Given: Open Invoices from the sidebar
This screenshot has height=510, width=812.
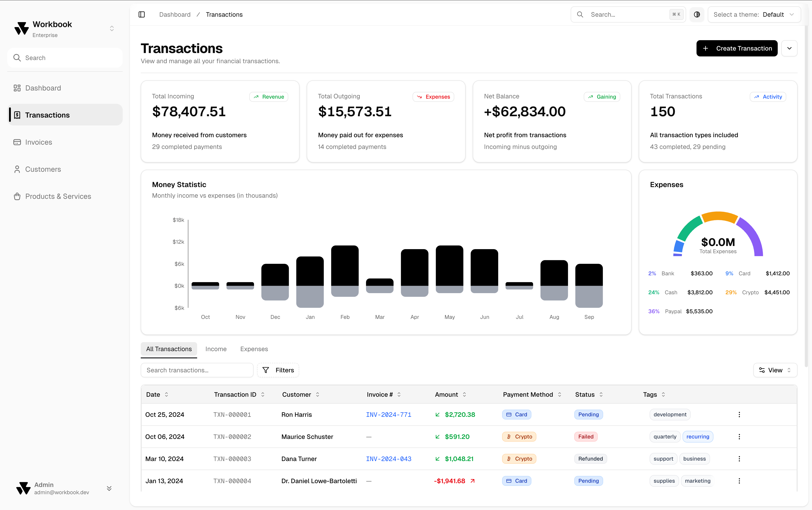Looking at the screenshot, I should [x=38, y=142].
